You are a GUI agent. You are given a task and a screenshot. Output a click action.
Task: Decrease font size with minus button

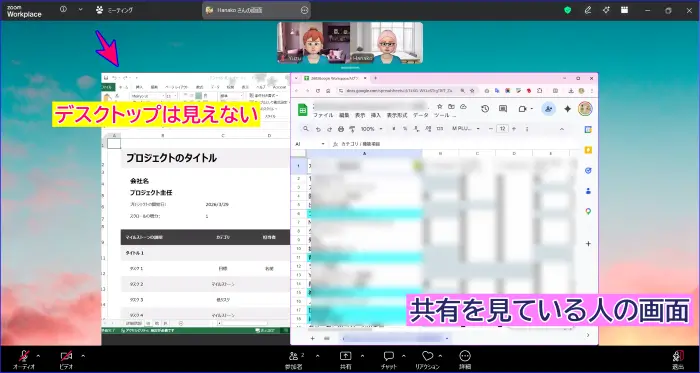tap(491, 129)
